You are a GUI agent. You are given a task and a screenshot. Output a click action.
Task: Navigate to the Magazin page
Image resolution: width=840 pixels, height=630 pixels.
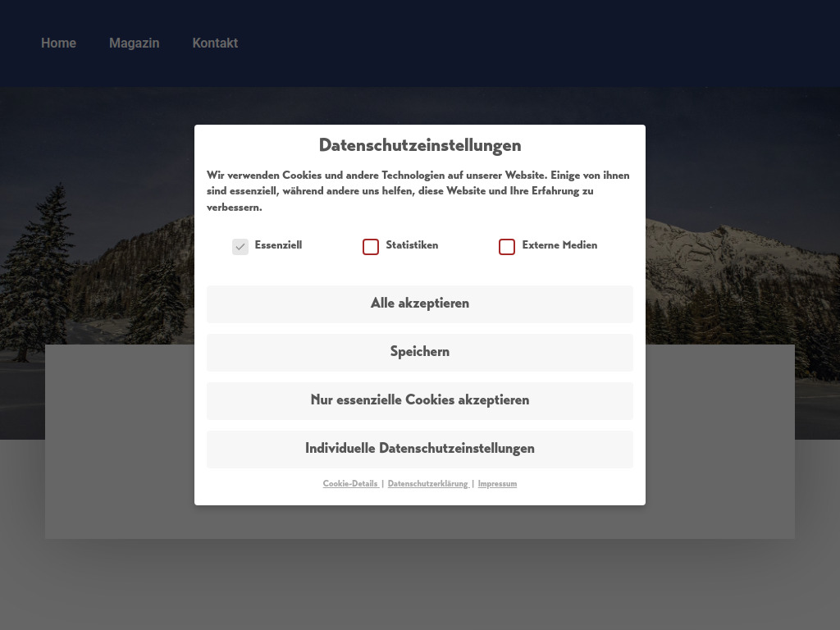[x=134, y=43]
